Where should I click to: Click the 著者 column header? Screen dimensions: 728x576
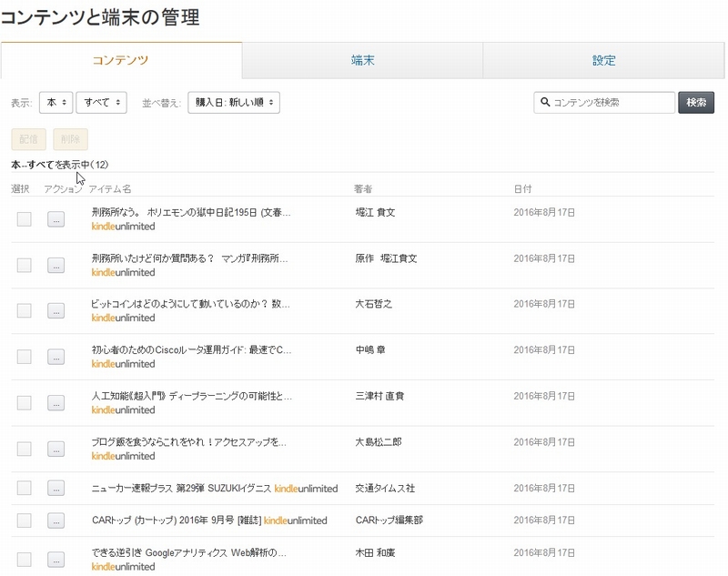point(363,189)
